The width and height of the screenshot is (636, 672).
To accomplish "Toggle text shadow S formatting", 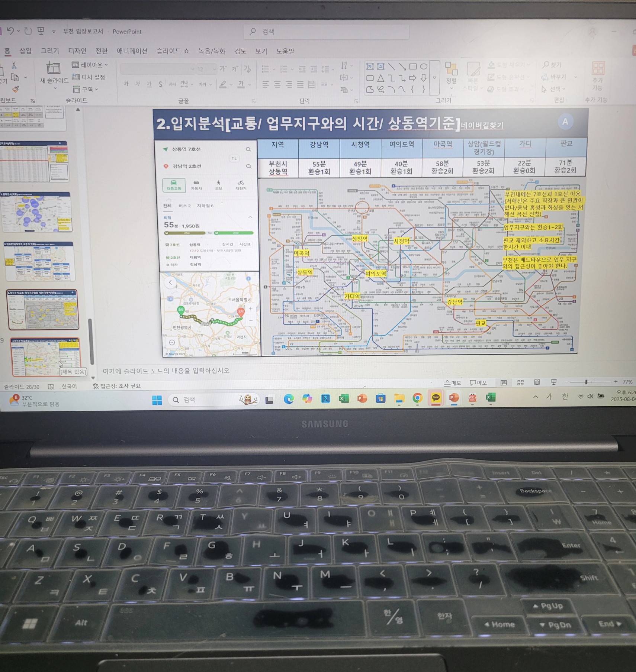I will [x=160, y=84].
